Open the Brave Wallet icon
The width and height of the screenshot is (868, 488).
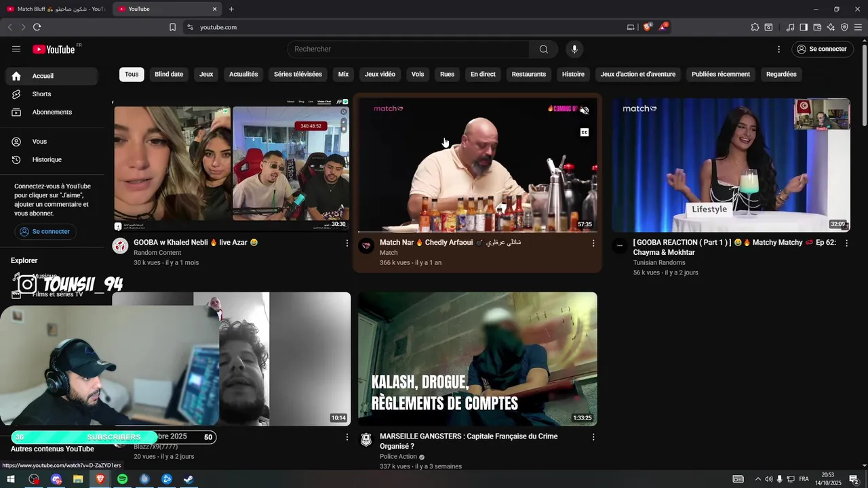click(x=817, y=27)
